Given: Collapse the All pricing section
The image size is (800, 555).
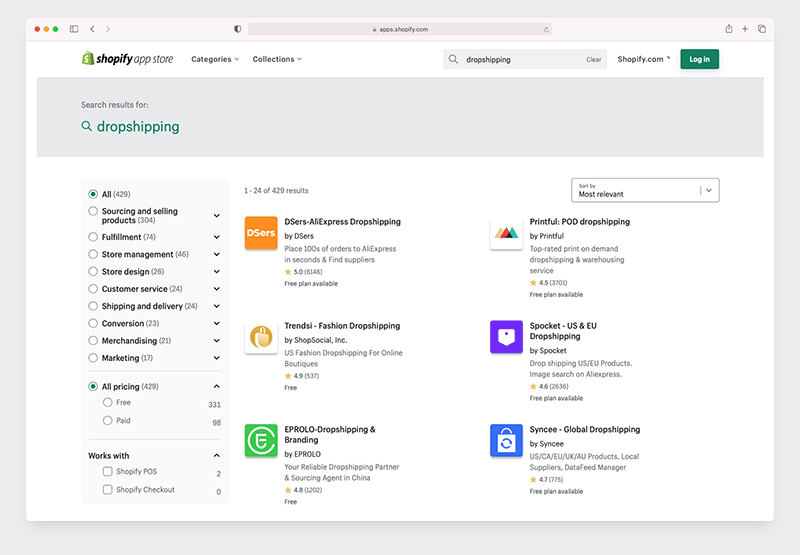Looking at the screenshot, I should 217,387.
